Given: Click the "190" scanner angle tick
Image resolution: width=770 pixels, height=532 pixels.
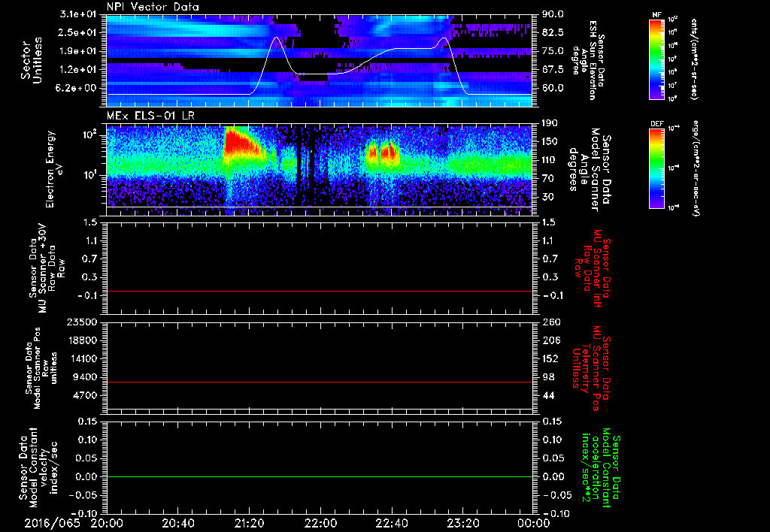Looking at the screenshot, I should (x=550, y=123).
